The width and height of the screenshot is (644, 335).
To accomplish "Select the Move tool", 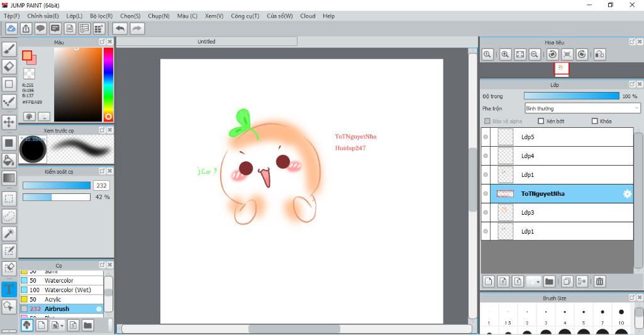I will (9, 122).
